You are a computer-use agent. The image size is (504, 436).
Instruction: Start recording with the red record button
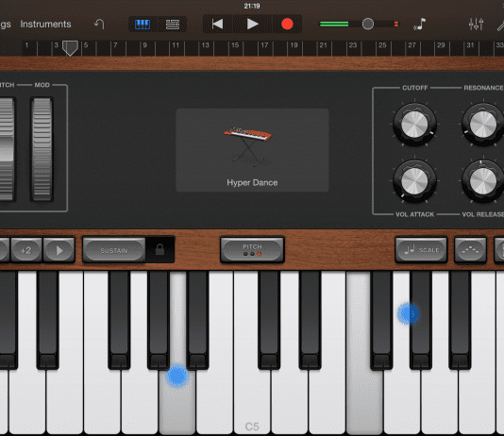click(287, 25)
